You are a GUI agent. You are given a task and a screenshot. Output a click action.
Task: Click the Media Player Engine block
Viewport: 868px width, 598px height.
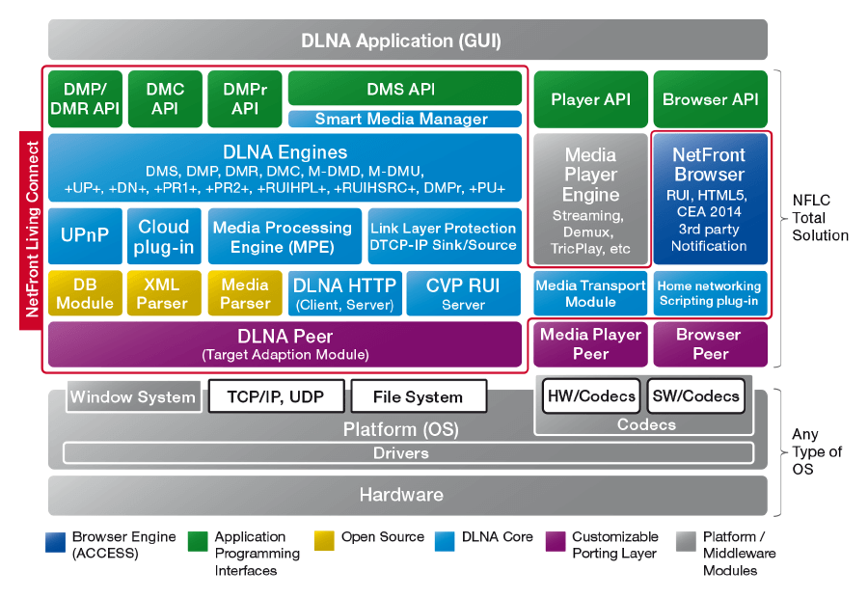coord(590,199)
